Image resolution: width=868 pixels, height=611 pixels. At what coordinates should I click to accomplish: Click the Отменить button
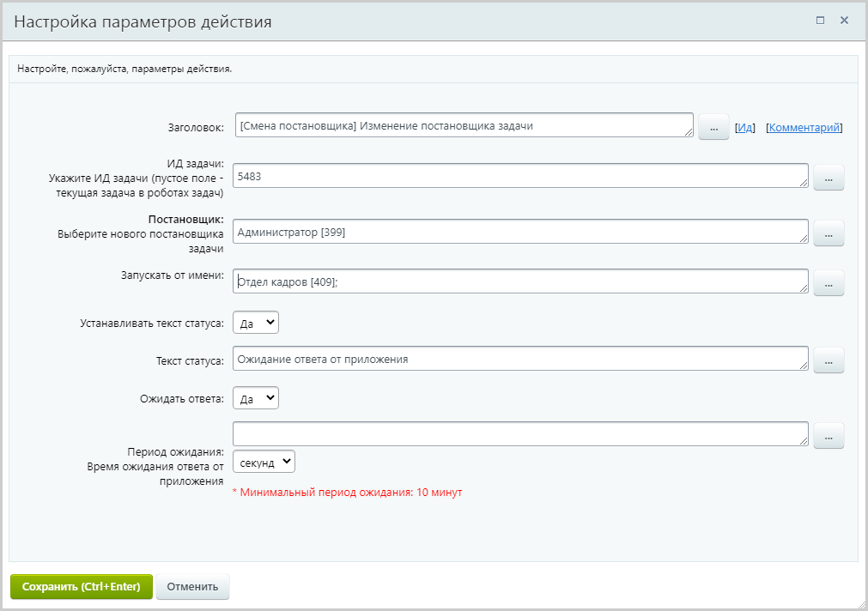point(192,587)
